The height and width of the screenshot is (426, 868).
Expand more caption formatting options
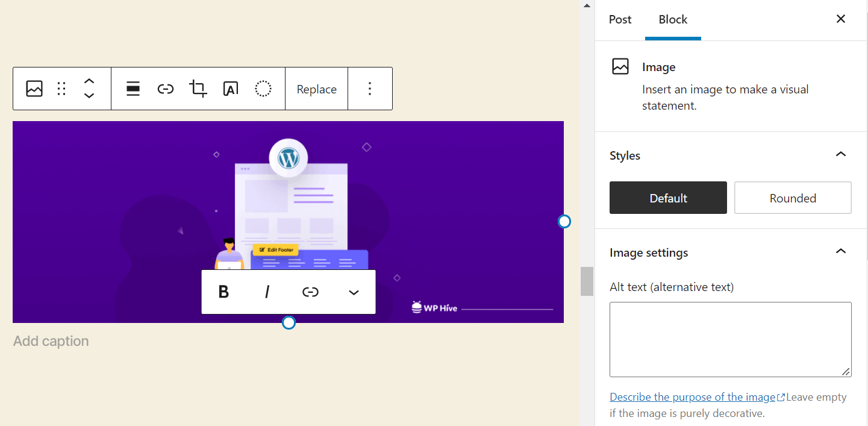click(353, 292)
